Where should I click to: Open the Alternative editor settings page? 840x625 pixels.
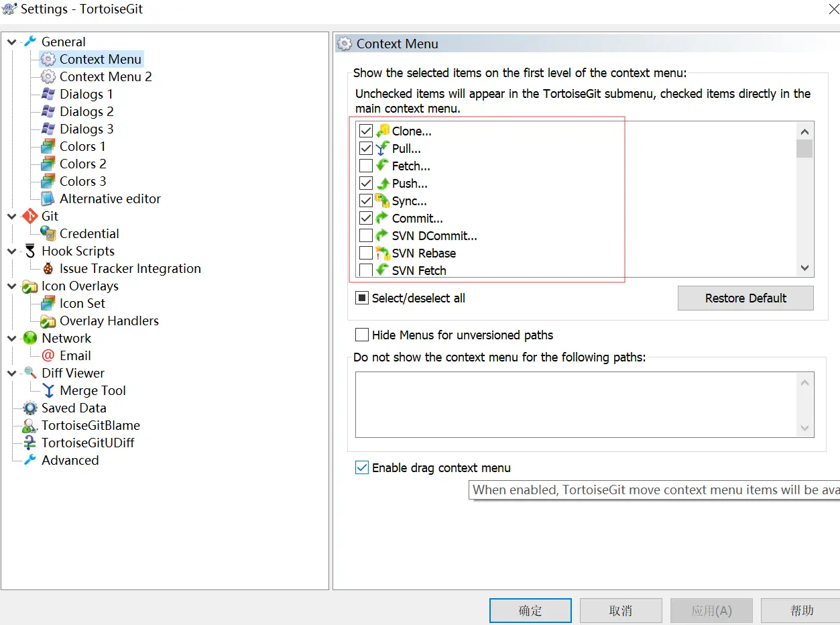click(x=111, y=198)
